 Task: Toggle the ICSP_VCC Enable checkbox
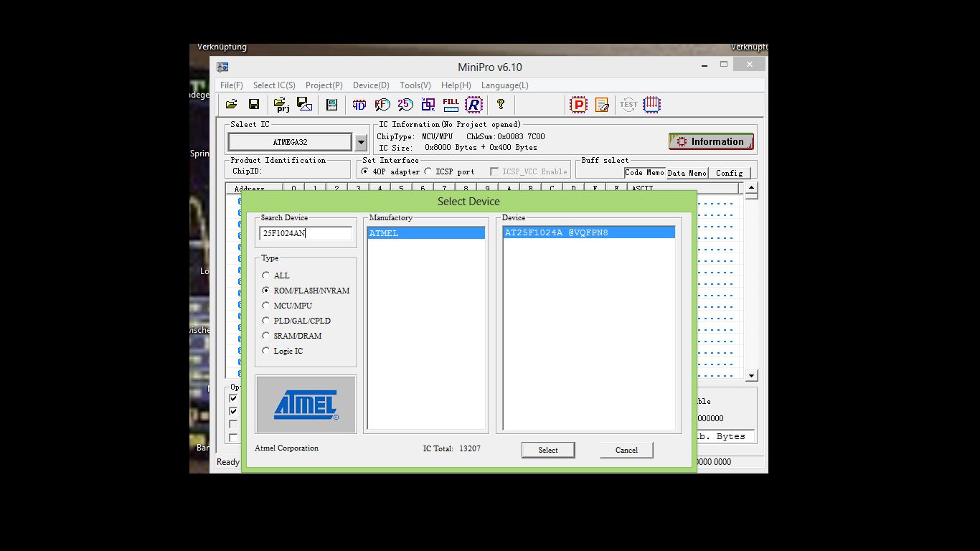[494, 171]
